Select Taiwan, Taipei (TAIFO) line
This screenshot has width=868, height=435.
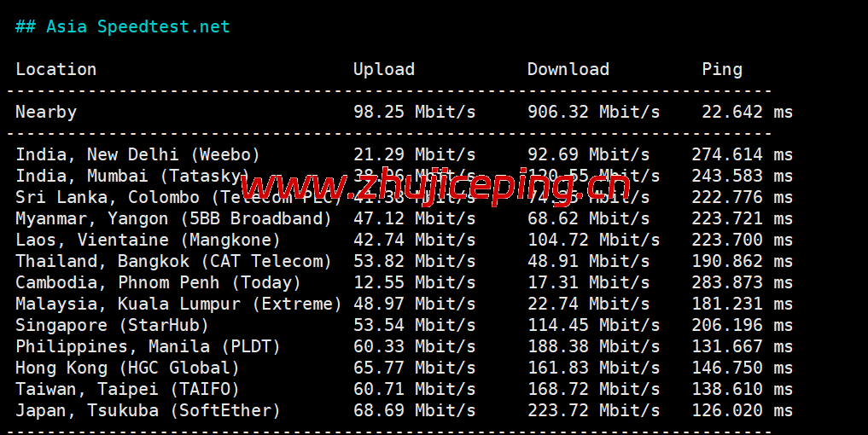(x=127, y=389)
